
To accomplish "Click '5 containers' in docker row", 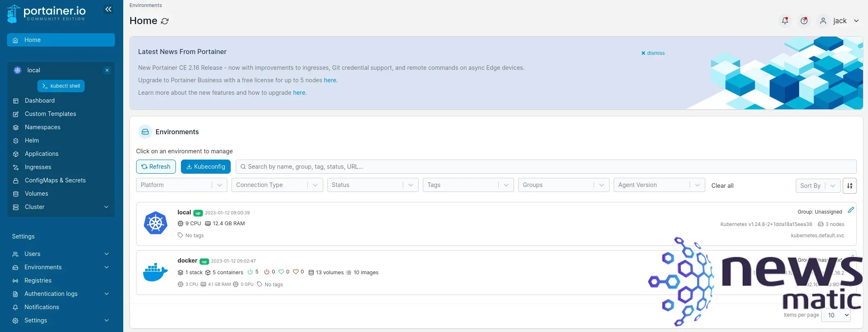I will pyautogui.click(x=224, y=273).
